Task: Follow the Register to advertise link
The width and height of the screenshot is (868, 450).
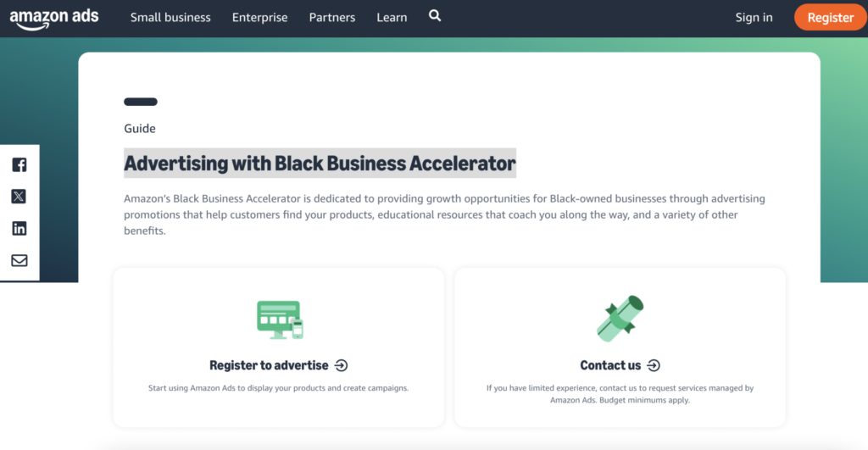Action: (269, 365)
